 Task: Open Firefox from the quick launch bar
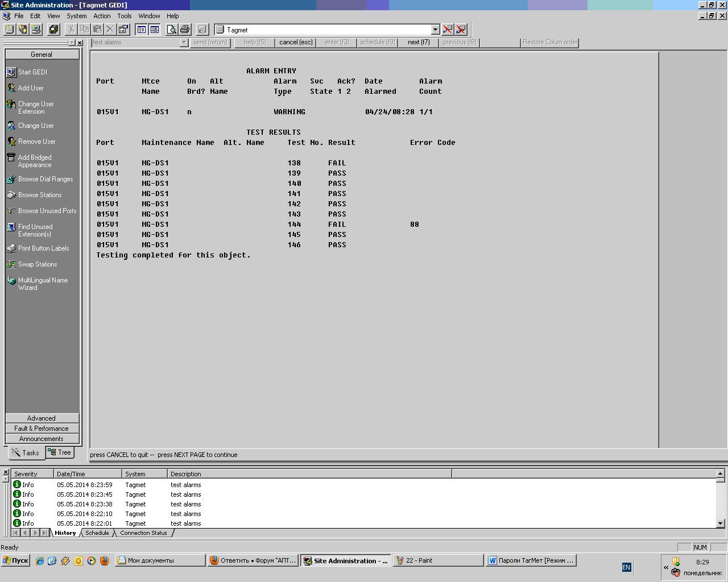[105, 560]
